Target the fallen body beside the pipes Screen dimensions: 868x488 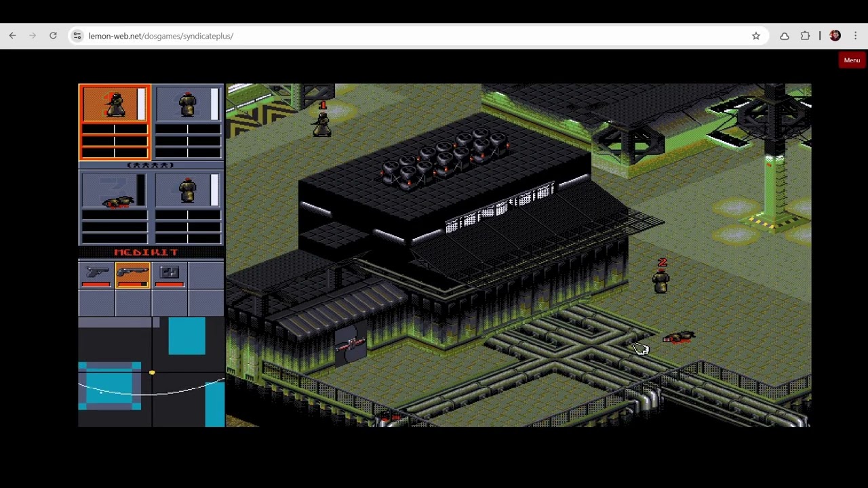click(x=679, y=337)
